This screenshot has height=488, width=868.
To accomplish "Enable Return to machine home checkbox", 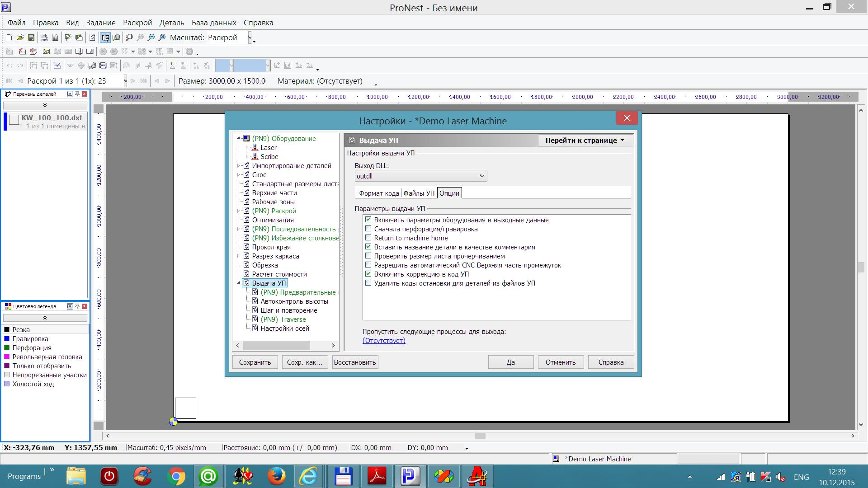I will (368, 238).
